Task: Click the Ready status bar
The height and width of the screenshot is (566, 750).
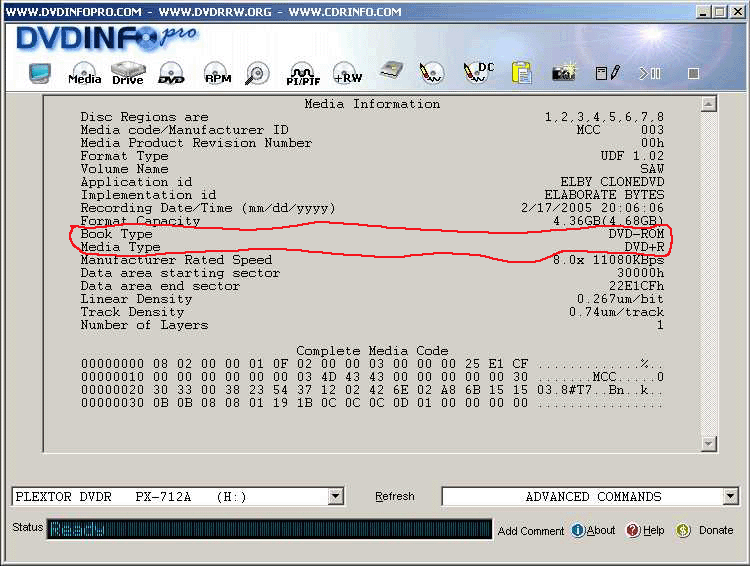Action: 269,529
